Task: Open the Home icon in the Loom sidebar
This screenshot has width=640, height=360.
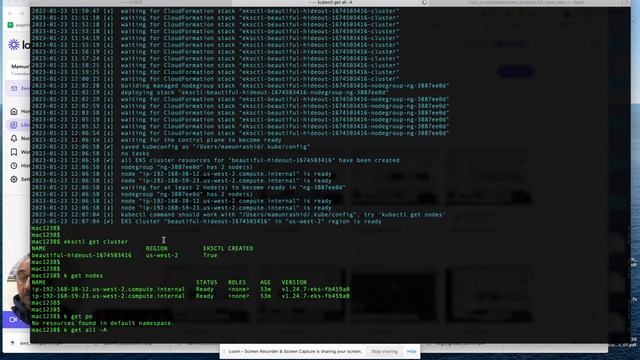Action: tap(14, 111)
